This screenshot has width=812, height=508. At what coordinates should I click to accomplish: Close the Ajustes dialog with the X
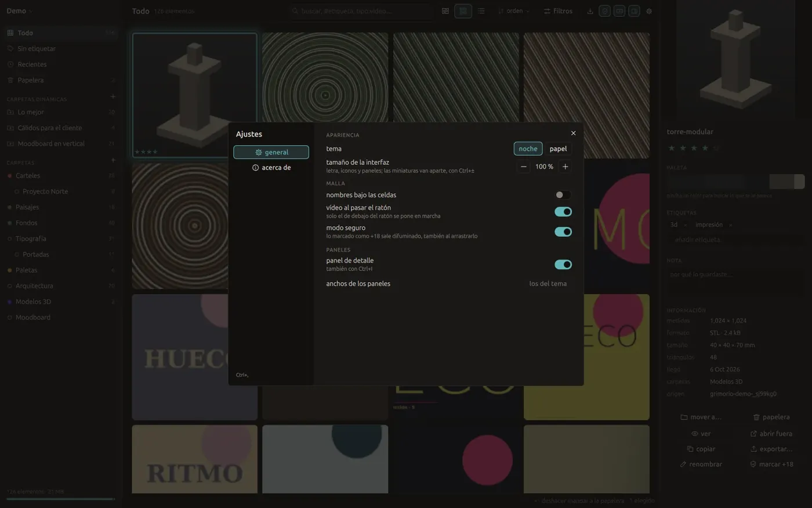[573, 133]
